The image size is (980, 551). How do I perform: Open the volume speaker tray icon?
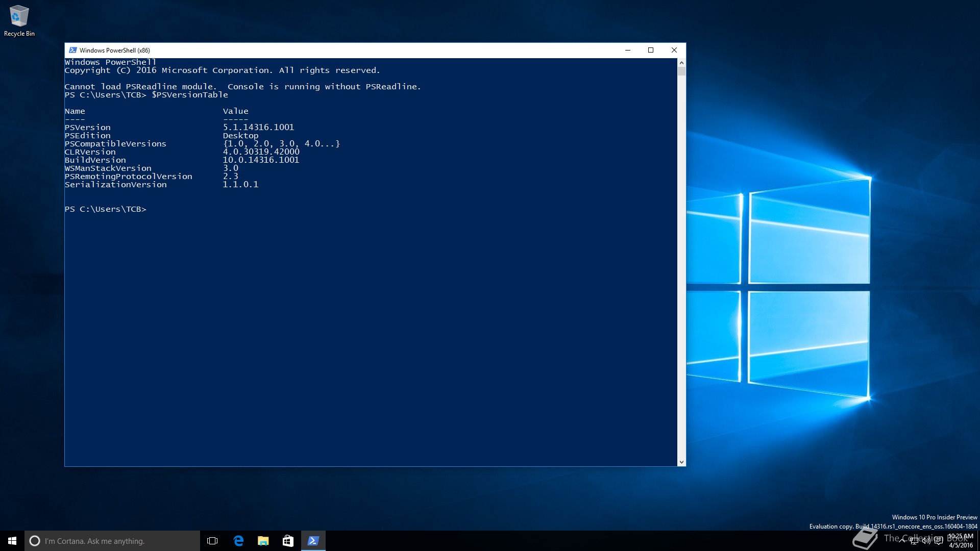click(x=926, y=541)
